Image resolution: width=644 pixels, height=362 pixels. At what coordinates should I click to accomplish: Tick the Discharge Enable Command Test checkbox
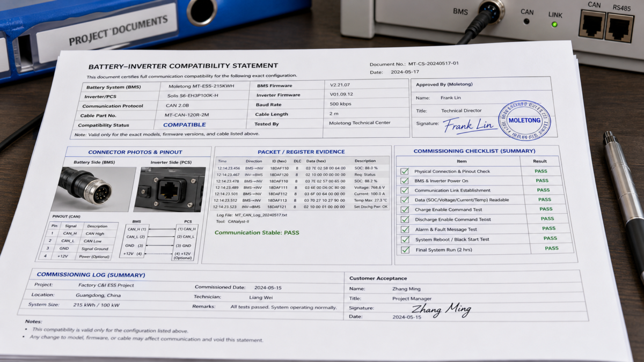(x=405, y=220)
